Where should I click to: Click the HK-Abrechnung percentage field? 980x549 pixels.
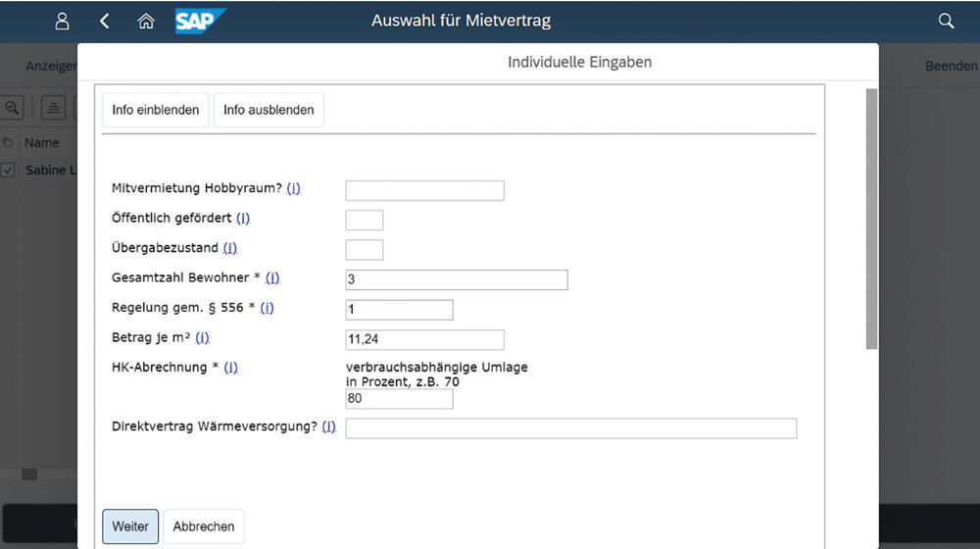tap(399, 399)
